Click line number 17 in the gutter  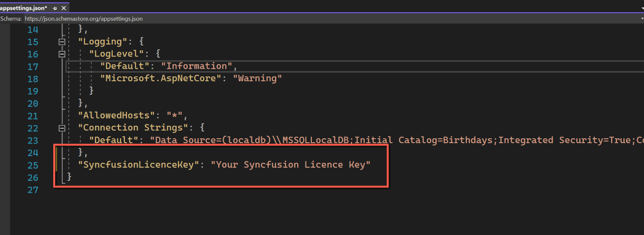33,66
